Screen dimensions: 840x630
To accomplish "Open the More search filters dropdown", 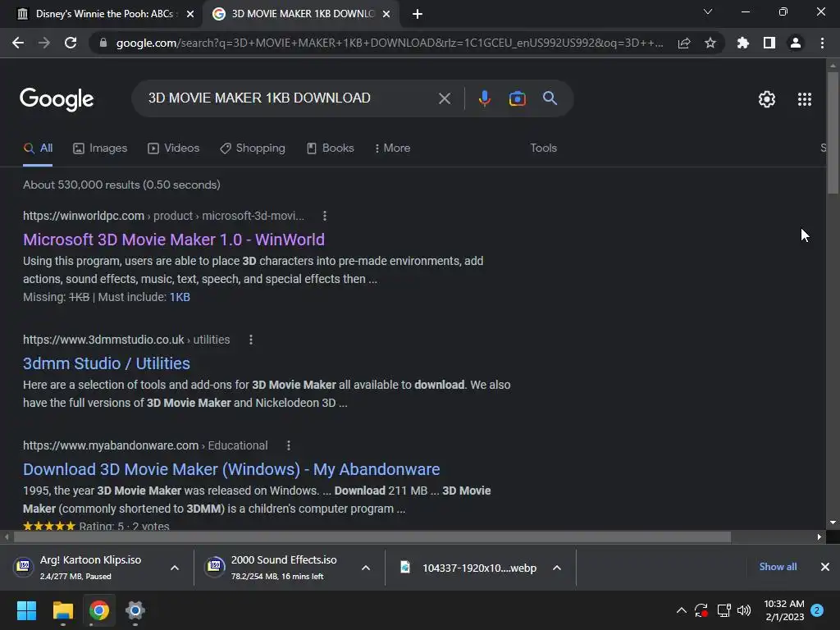I will 393,148.
